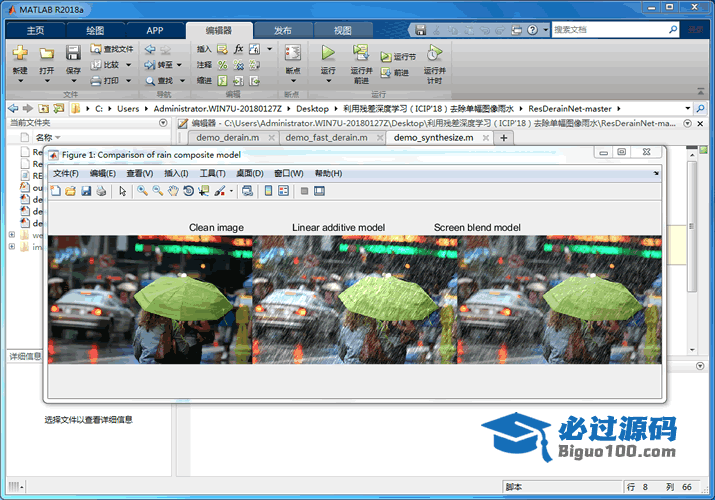Image resolution: width=715 pixels, height=500 pixels.
Task: Open the figure Tools (工具(T)) menu
Action: 212,173
